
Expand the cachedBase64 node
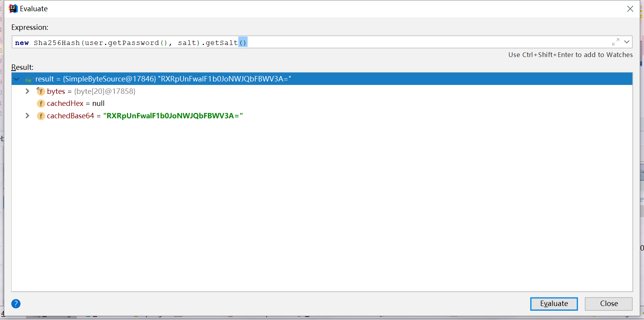click(27, 116)
